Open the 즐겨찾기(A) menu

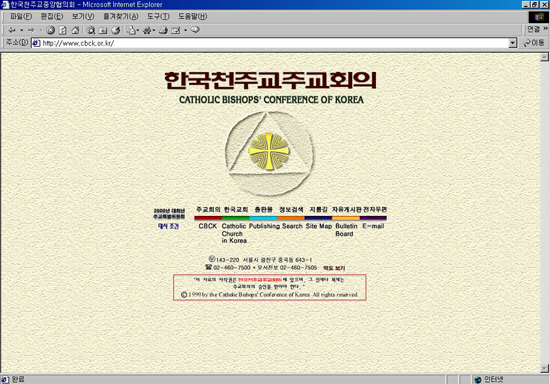click(x=121, y=16)
